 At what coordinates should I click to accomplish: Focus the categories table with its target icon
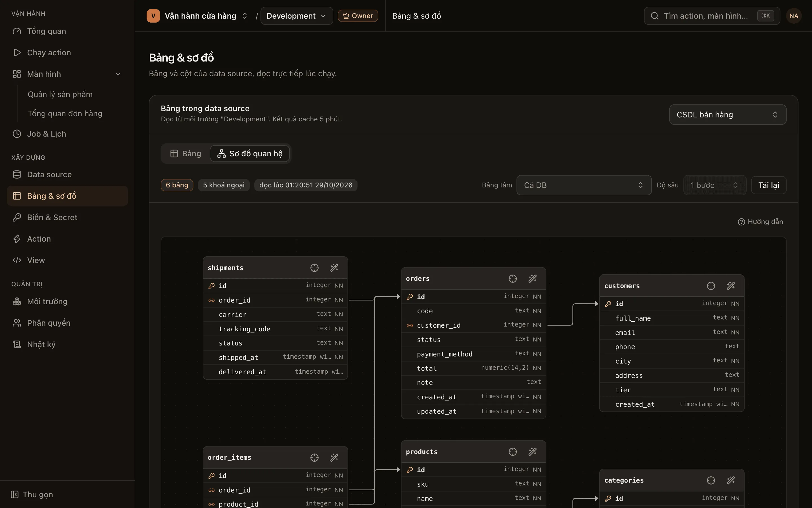(x=711, y=480)
